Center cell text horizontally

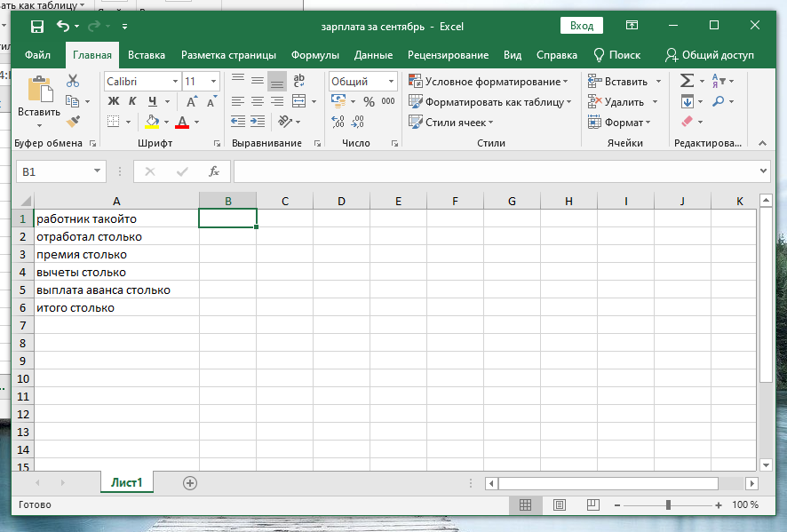tap(258, 101)
